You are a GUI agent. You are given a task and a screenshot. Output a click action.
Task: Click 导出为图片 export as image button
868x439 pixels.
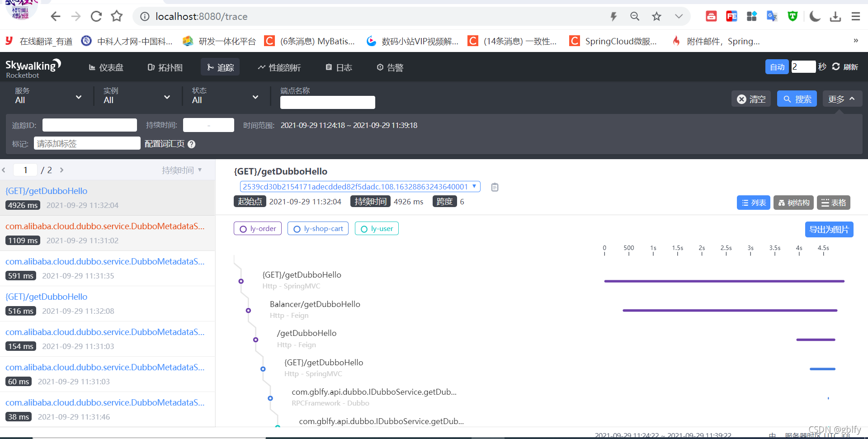click(829, 229)
